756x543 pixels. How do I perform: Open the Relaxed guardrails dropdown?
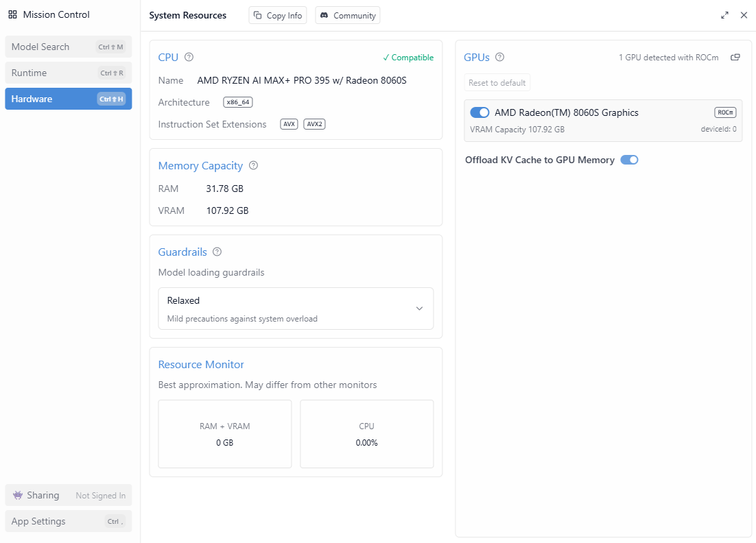296,309
